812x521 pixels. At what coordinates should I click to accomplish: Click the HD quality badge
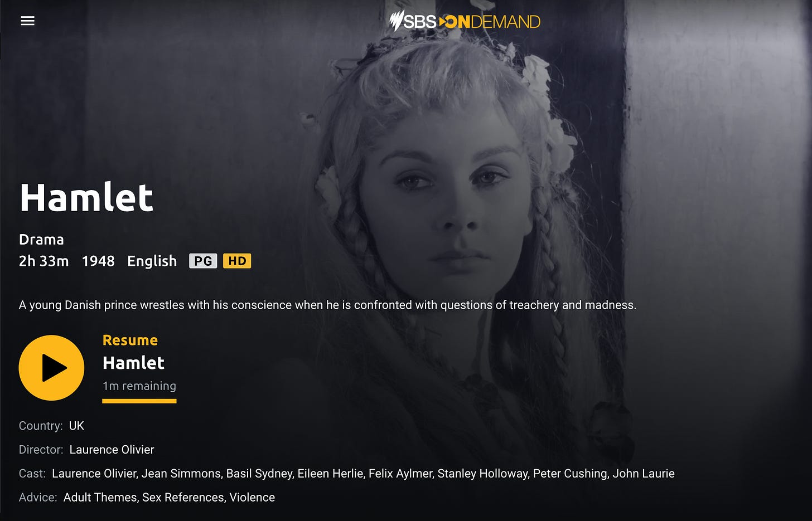(x=237, y=261)
